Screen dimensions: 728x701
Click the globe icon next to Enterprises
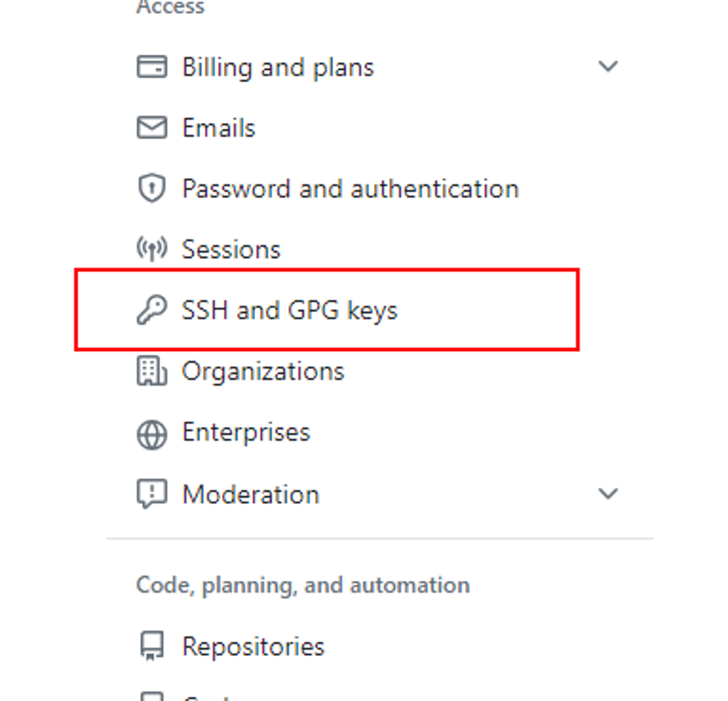coord(152,434)
